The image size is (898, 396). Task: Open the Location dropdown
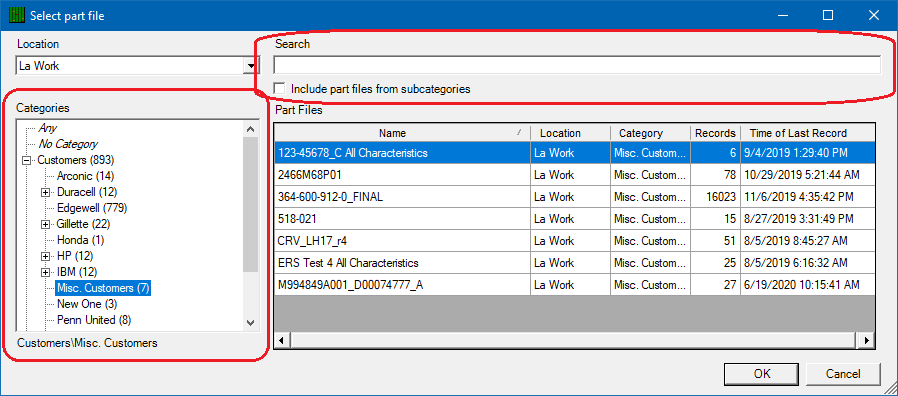[x=250, y=66]
